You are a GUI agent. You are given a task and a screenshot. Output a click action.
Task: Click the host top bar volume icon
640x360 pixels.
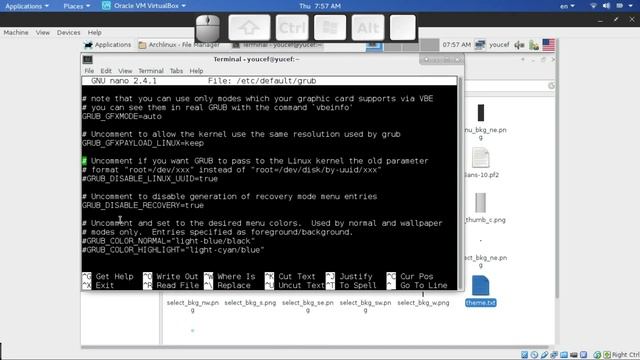[607, 6]
